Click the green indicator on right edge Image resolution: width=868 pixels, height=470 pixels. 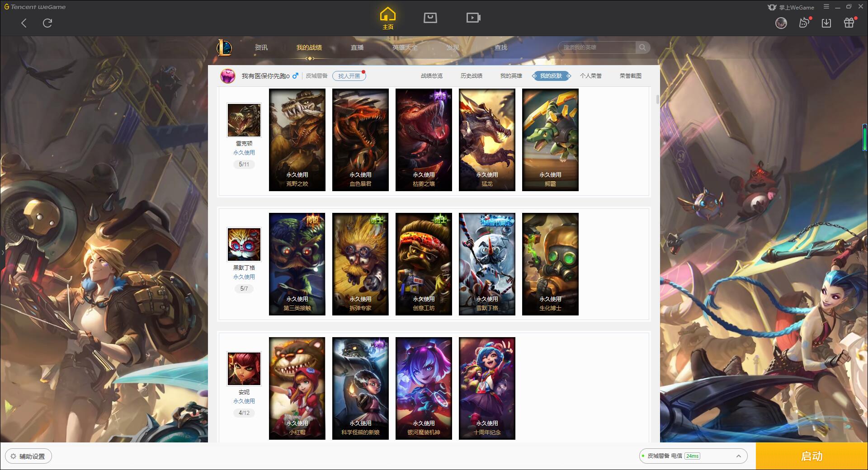click(x=865, y=137)
